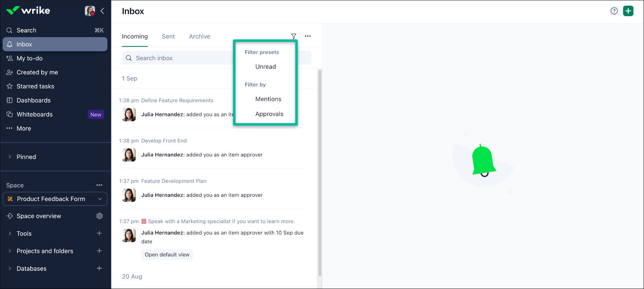Image resolution: width=644 pixels, height=289 pixels.
Task: Click the green plus create button
Action: (x=628, y=11)
